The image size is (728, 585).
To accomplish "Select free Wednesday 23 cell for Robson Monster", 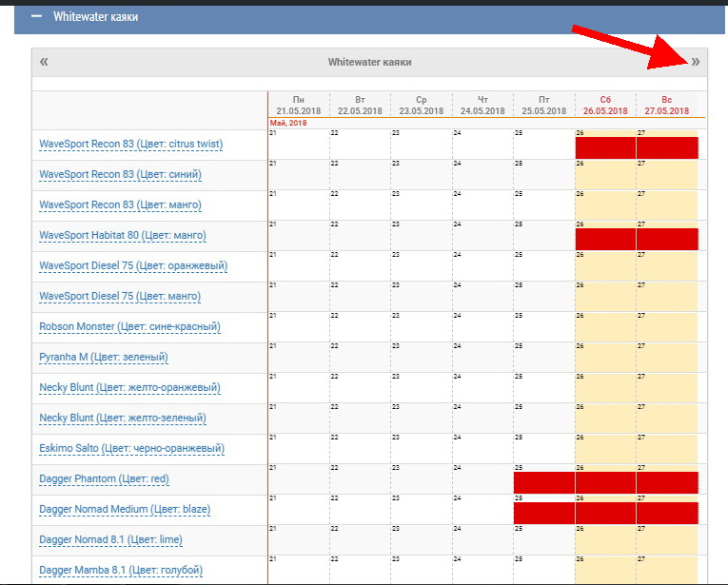I will (422, 327).
